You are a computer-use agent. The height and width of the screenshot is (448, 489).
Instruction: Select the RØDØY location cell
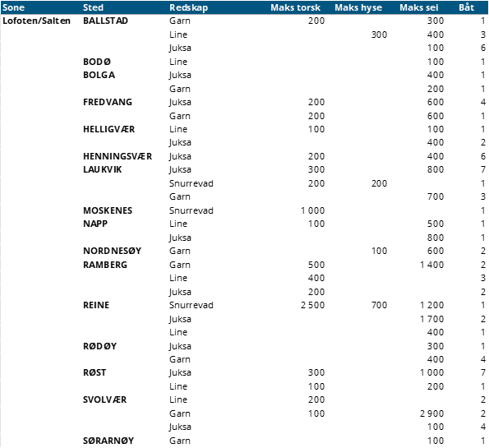pyautogui.click(x=99, y=346)
